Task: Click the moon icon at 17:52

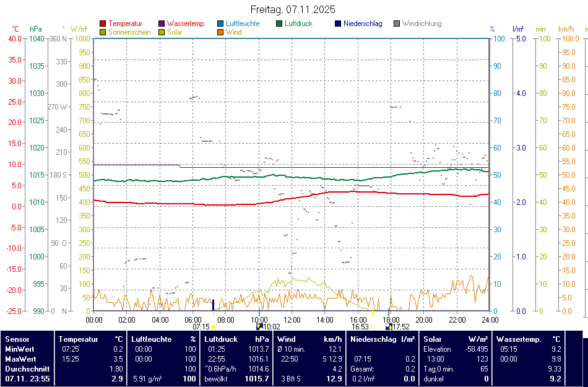Action: (388, 326)
